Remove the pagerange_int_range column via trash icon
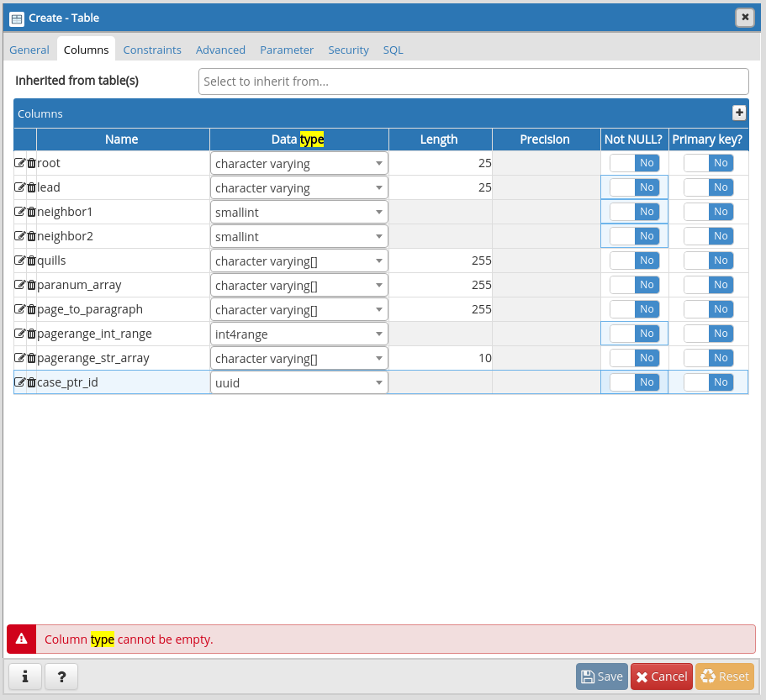 tap(31, 334)
